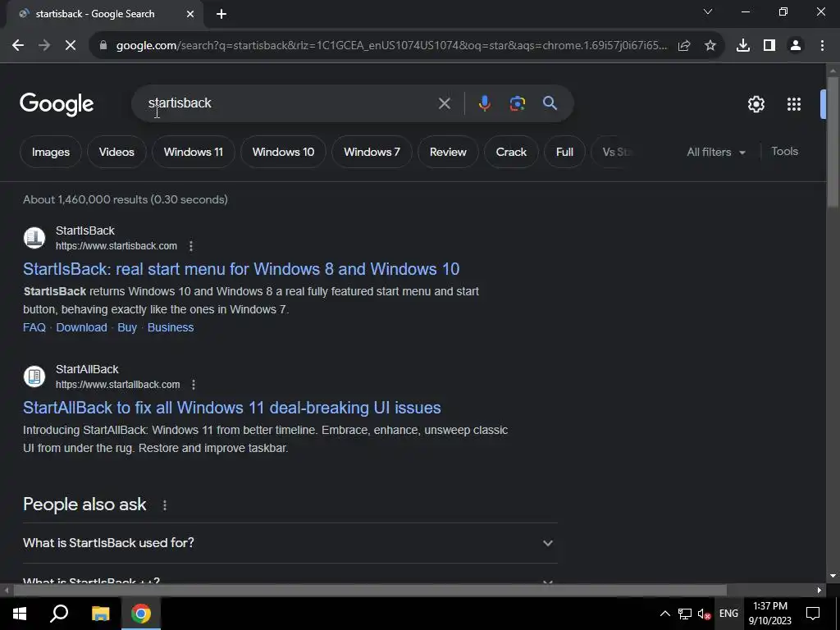This screenshot has width=840, height=630.
Task: Click the magnifier search button
Action: (550, 103)
